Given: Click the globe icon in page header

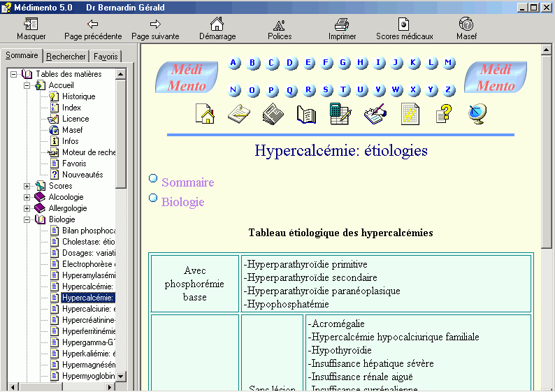Looking at the screenshot, I should pos(477,114).
